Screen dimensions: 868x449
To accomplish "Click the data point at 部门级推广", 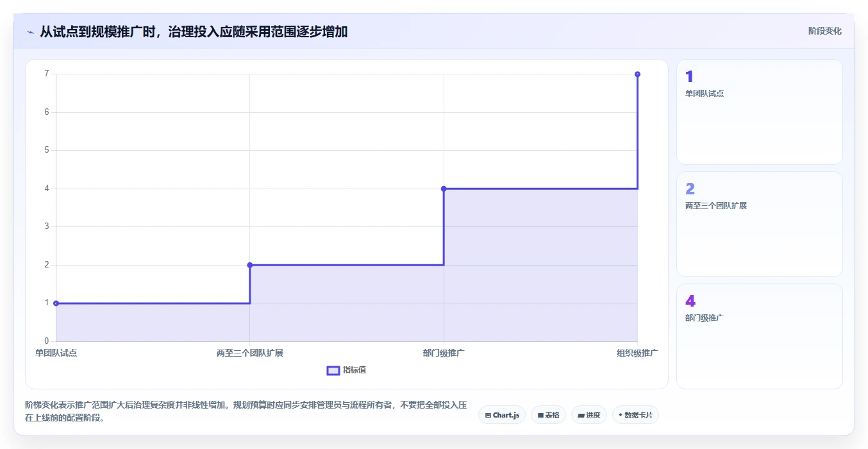I will [x=444, y=189].
